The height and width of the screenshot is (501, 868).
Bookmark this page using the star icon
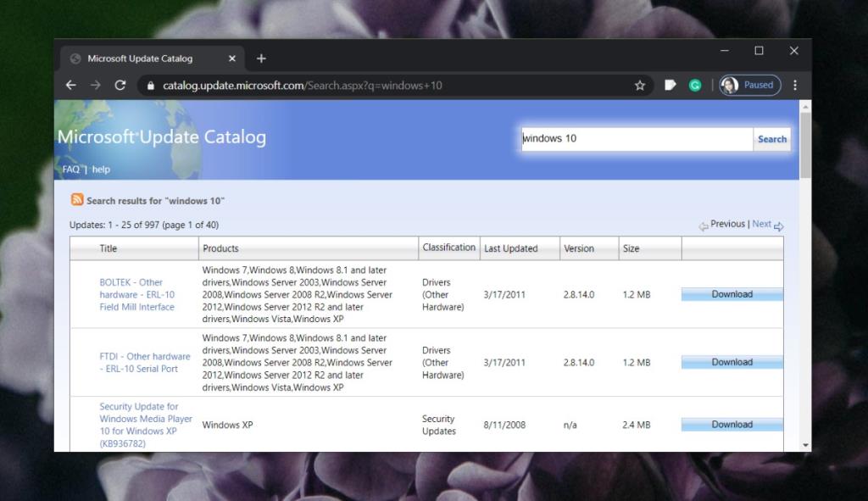pyautogui.click(x=641, y=85)
